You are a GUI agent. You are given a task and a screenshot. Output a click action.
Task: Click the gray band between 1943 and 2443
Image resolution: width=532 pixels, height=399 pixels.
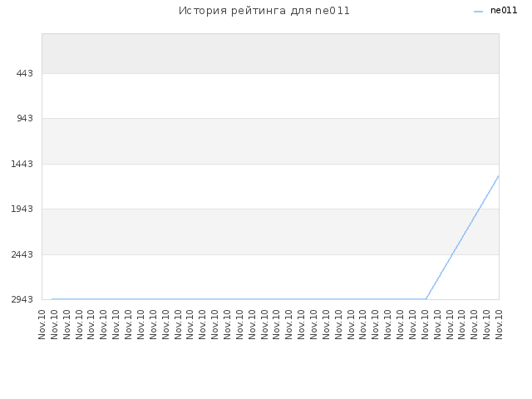coord(270,231)
